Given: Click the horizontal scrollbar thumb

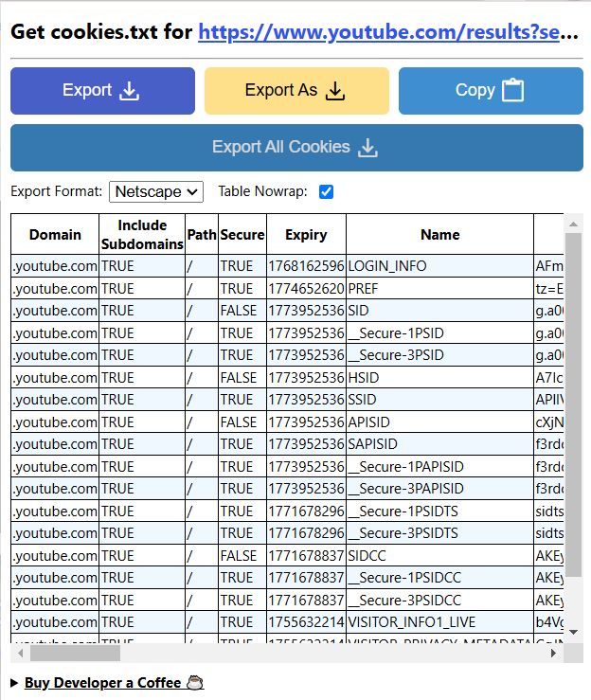Looking at the screenshot, I should 75,654.
